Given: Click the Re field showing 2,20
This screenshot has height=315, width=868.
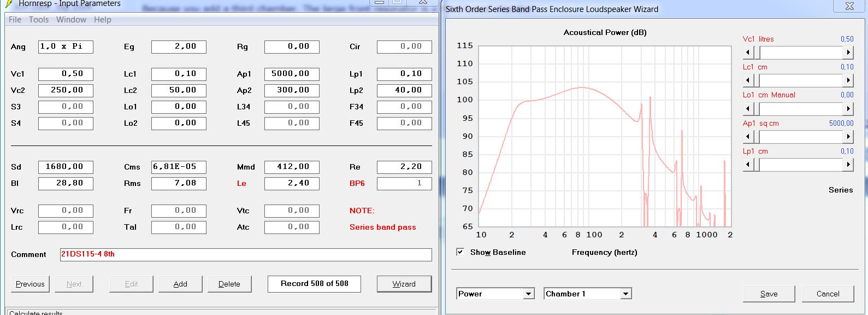Looking at the screenshot, I should [404, 167].
